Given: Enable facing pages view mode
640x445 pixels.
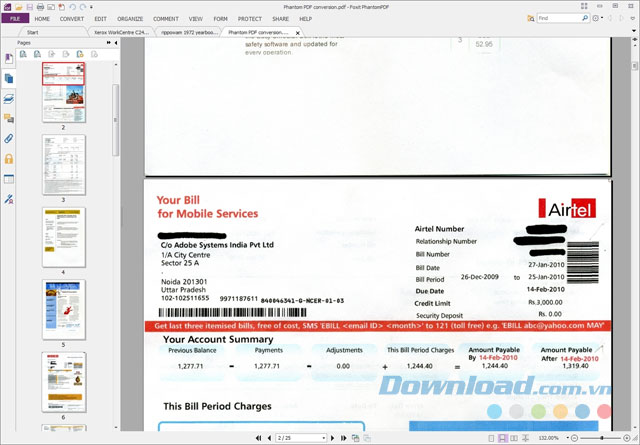Looking at the screenshot, I should coord(514,438).
